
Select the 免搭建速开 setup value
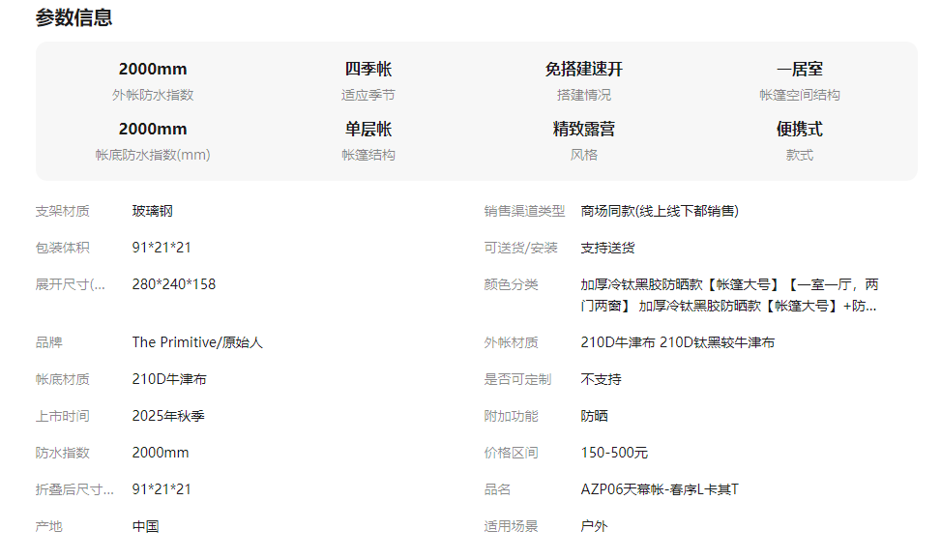click(583, 70)
